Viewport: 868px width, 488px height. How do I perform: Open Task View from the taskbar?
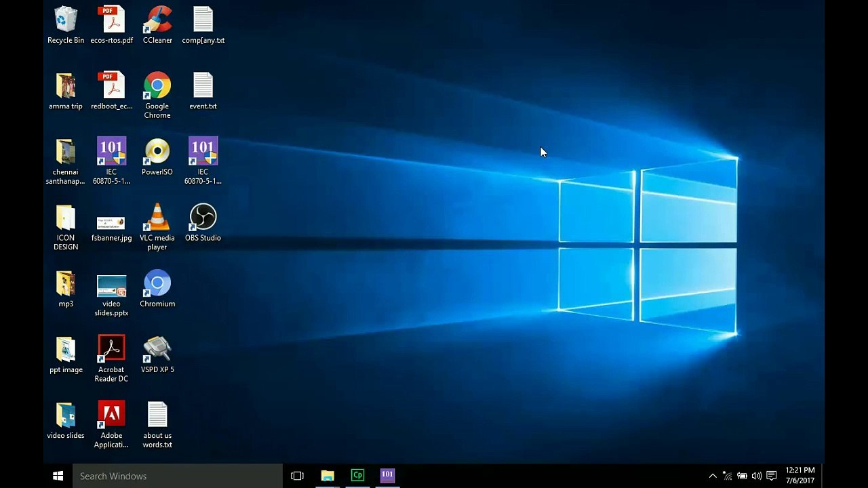pyautogui.click(x=297, y=476)
